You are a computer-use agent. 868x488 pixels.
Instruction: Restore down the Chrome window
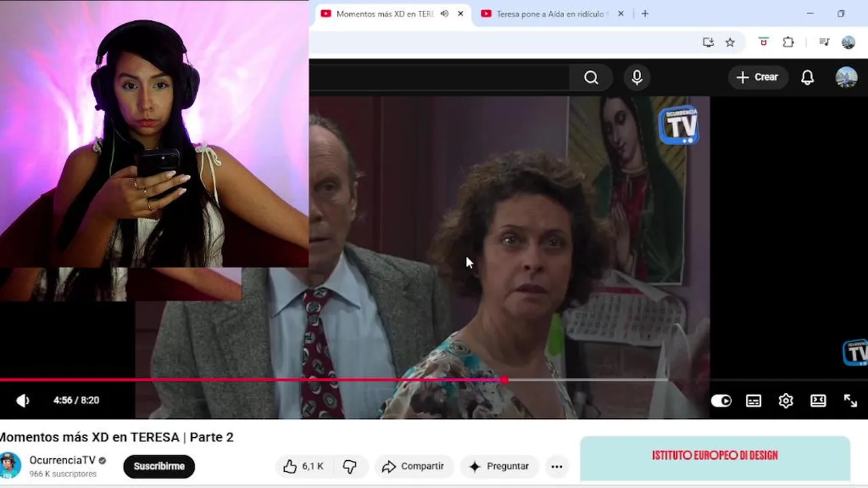pos(841,14)
